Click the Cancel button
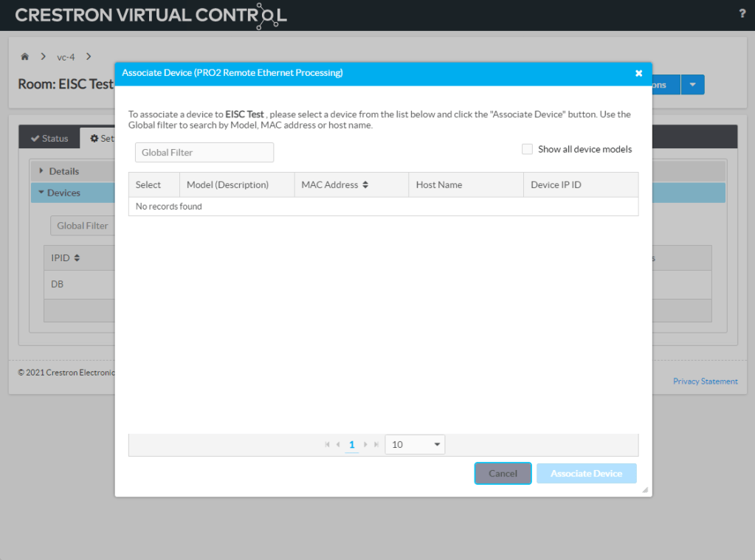755x560 pixels. pyautogui.click(x=503, y=474)
